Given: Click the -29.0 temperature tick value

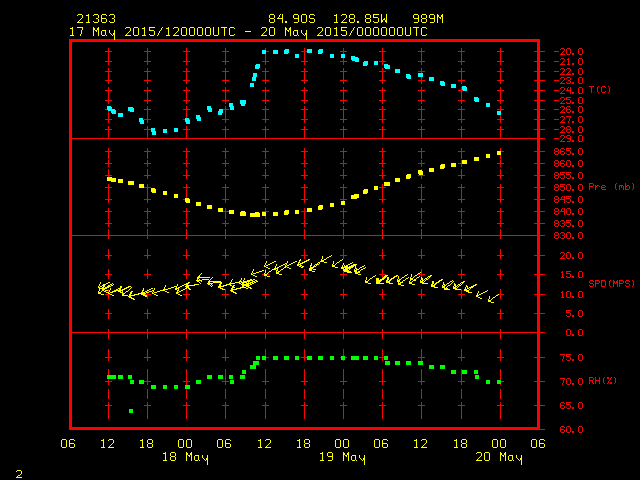Looking at the screenshot, I should tap(569, 139).
